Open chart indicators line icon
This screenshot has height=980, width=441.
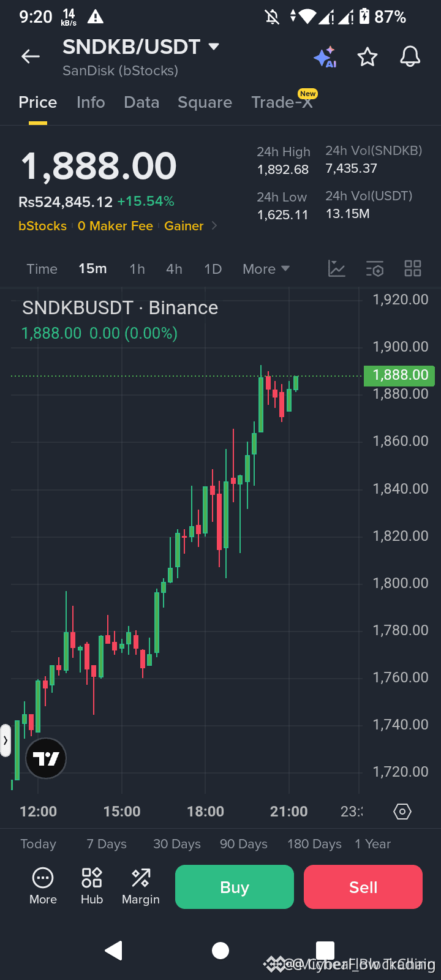[x=337, y=268]
